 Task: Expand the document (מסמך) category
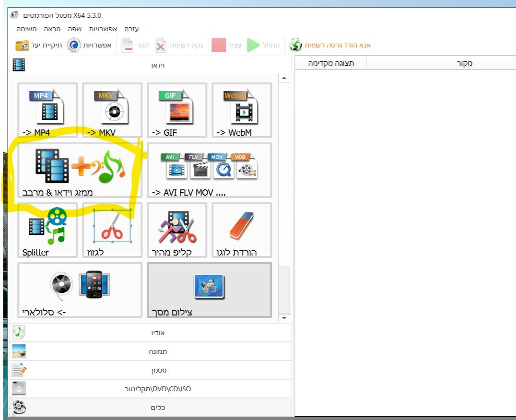(x=150, y=370)
